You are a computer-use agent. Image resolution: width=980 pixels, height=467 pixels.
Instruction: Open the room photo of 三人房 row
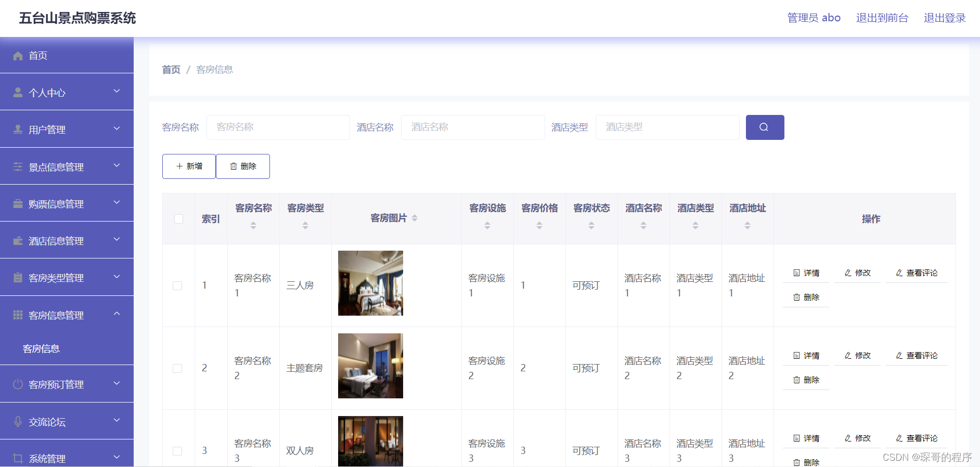coord(370,283)
